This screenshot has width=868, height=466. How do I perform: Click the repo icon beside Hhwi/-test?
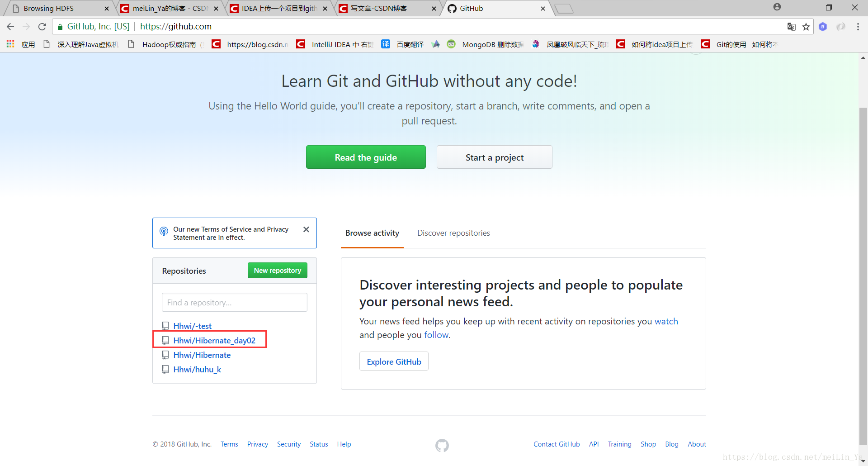point(165,326)
